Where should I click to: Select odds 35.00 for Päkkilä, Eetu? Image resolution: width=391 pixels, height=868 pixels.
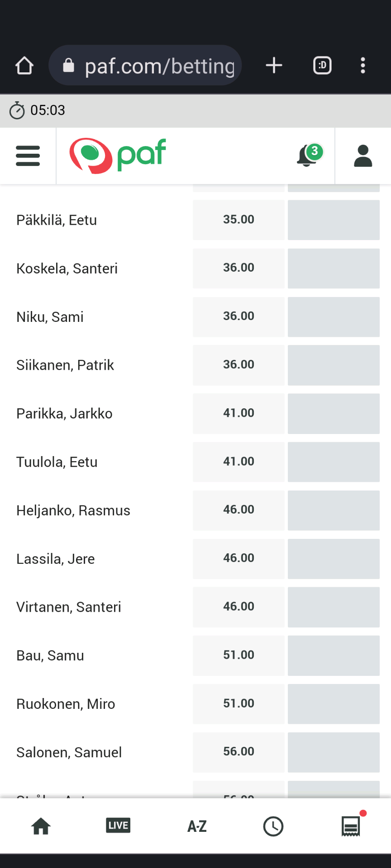[238, 220]
